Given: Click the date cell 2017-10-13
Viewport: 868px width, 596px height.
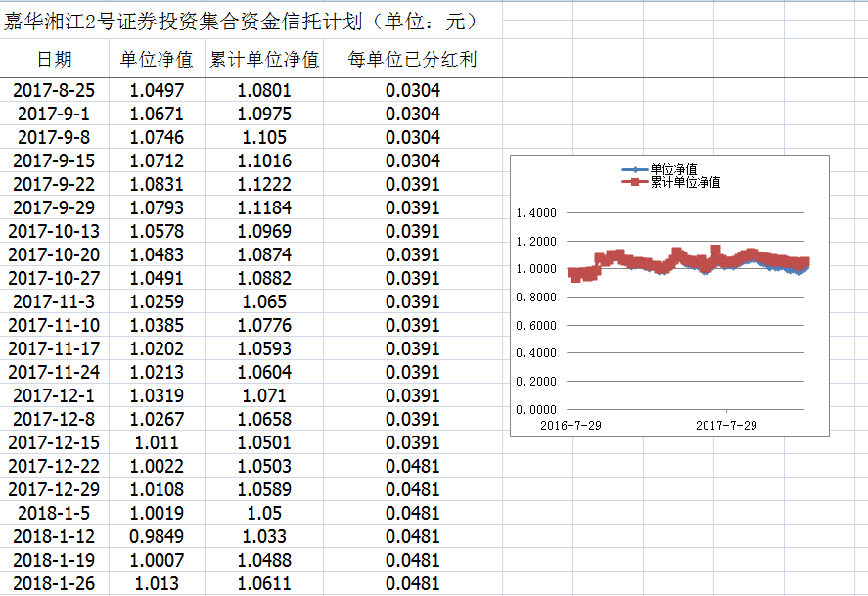Looking at the screenshot, I should click(x=54, y=231).
